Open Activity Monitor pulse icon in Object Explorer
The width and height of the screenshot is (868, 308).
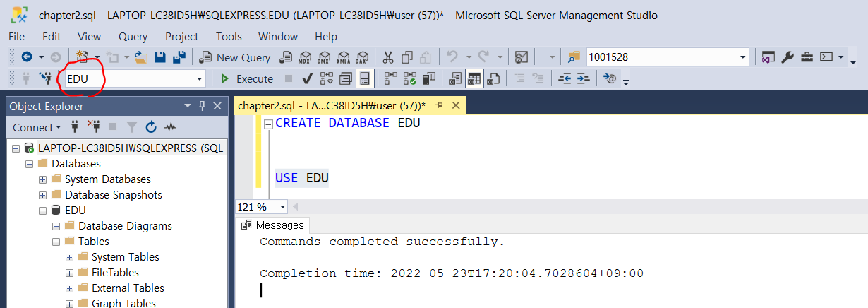click(169, 127)
